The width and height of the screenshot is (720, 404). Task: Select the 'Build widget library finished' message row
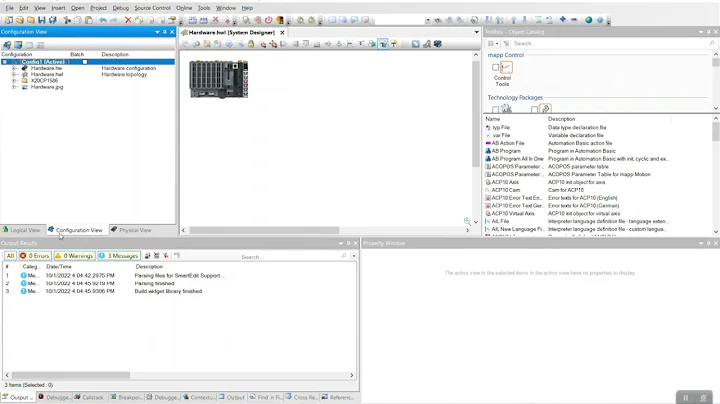coord(179,291)
